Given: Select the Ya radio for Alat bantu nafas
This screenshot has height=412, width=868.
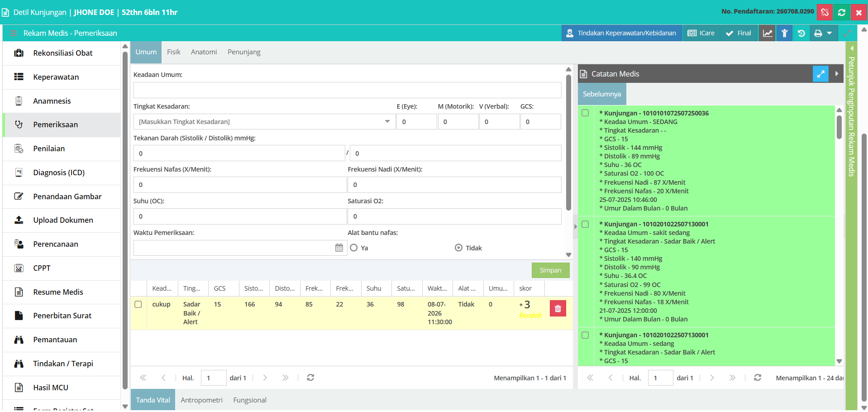Looking at the screenshot, I should [354, 248].
